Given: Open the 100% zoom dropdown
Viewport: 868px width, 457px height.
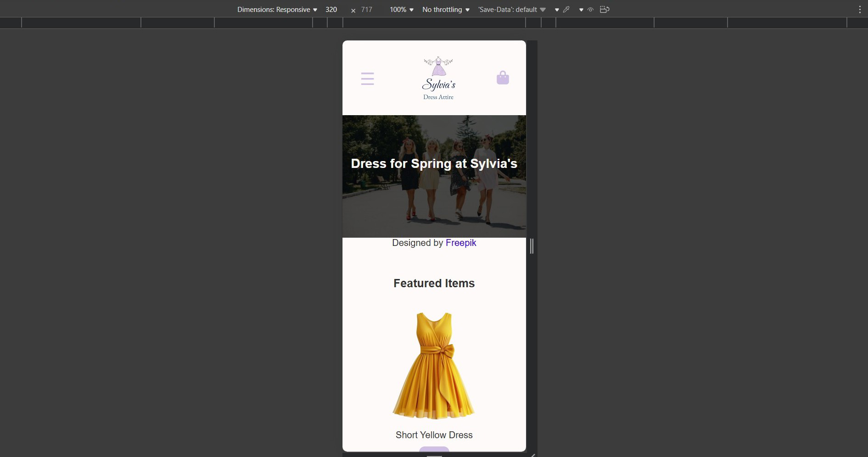Looking at the screenshot, I should 401,10.
